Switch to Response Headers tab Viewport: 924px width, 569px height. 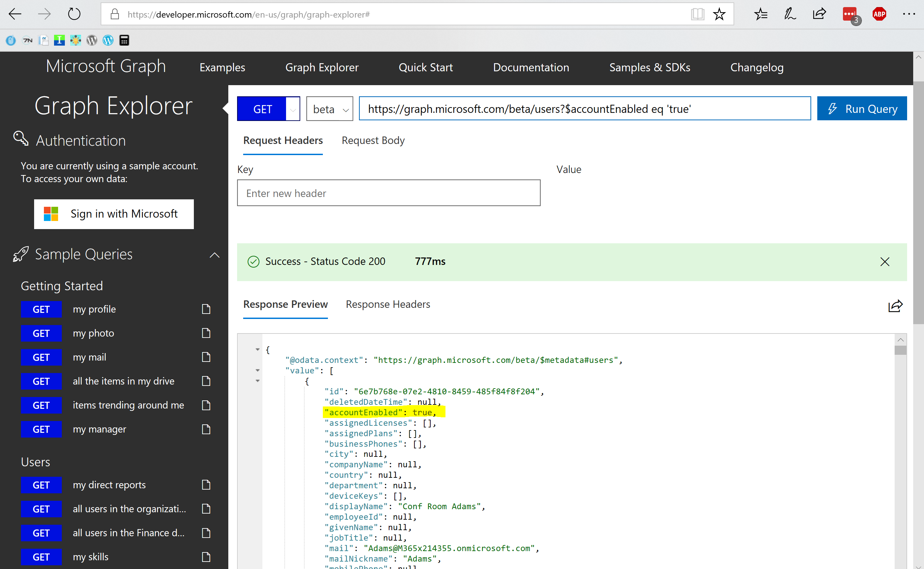388,304
